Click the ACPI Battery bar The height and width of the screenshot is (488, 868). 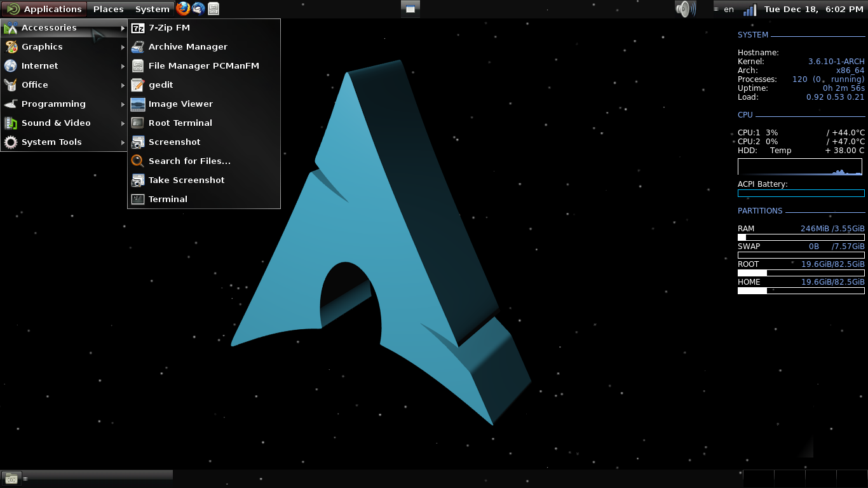(x=801, y=193)
